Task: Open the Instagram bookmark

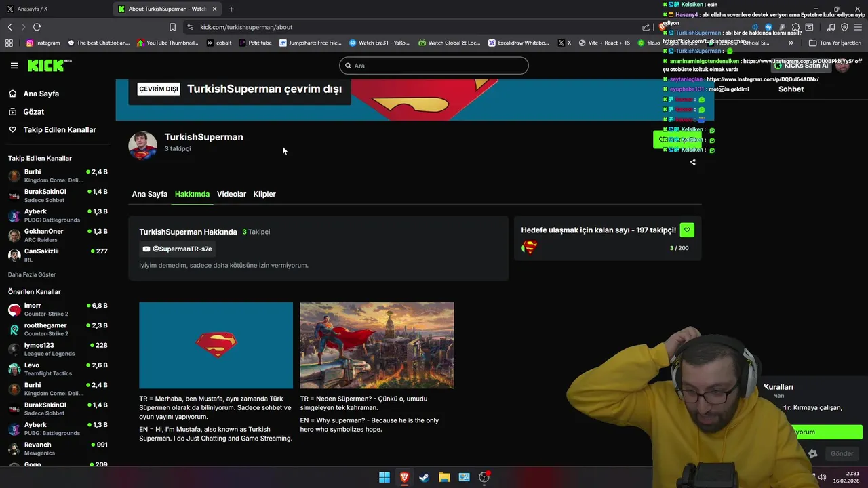Action: tap(43, 43)
